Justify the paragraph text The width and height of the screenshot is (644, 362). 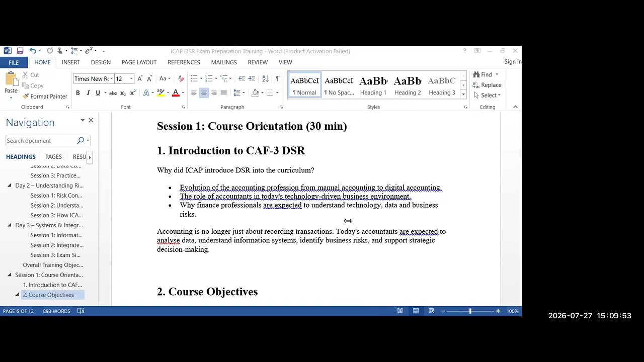[x=224, y=93]
